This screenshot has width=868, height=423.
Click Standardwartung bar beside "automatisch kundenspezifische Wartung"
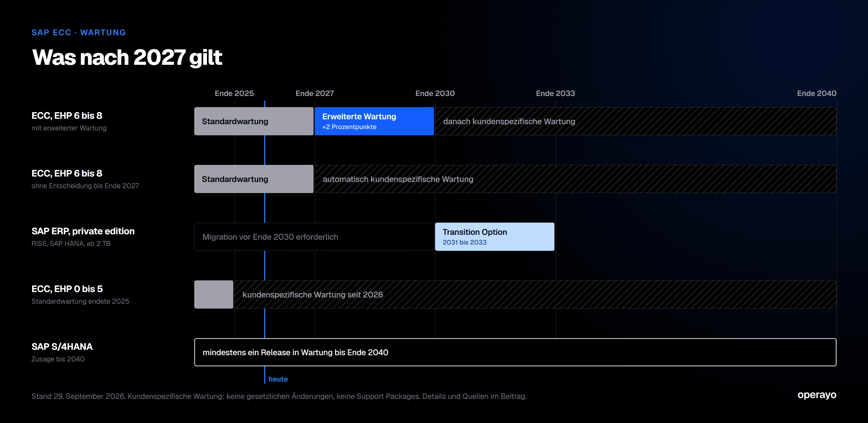[x=254, y=179]
